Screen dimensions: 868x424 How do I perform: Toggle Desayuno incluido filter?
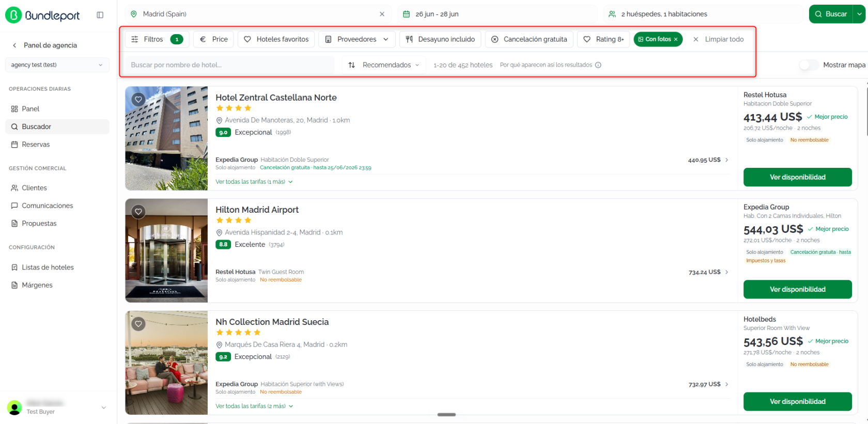tap(440, 39)
